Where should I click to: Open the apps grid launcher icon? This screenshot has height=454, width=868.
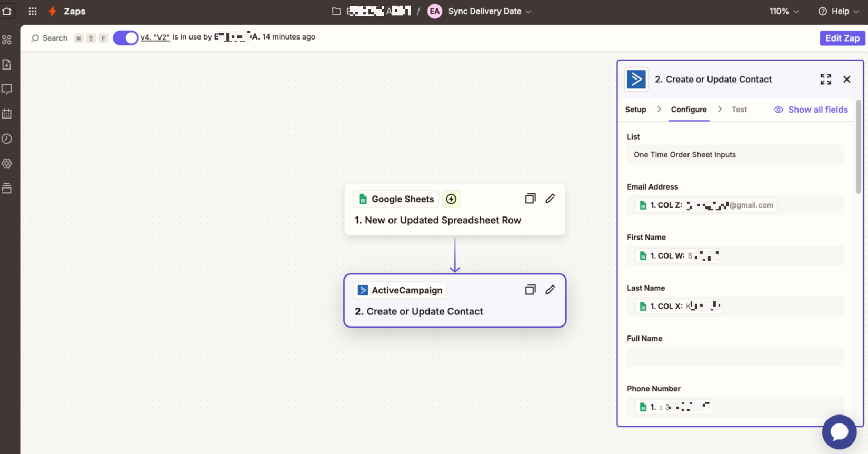(33, 11)
